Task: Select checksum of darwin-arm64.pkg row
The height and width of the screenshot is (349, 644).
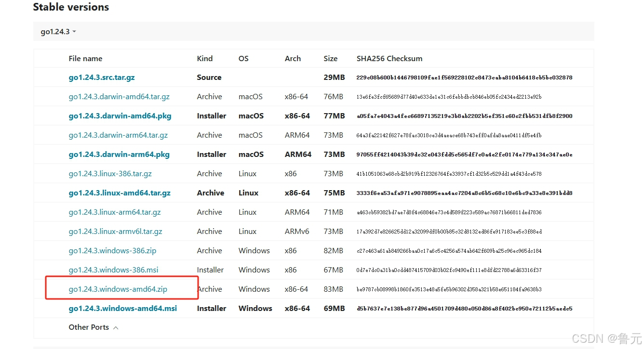Action: [464, 155]
